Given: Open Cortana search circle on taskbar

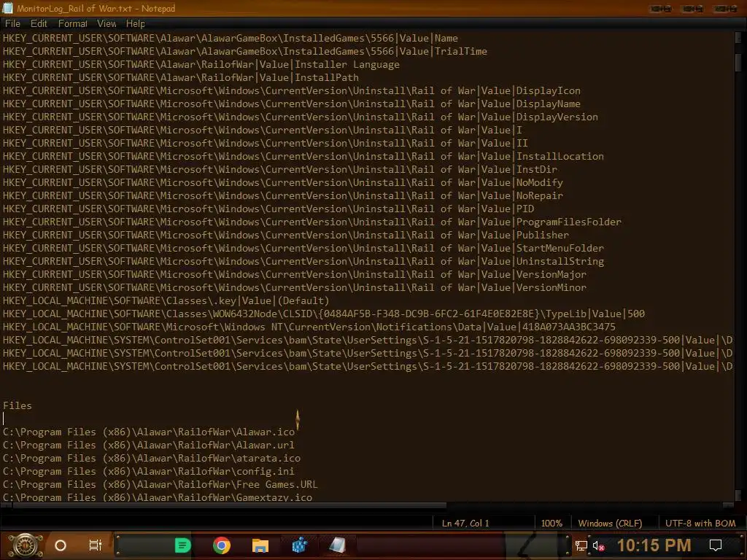Looking at the screenshot, I should tap(61, 545).
